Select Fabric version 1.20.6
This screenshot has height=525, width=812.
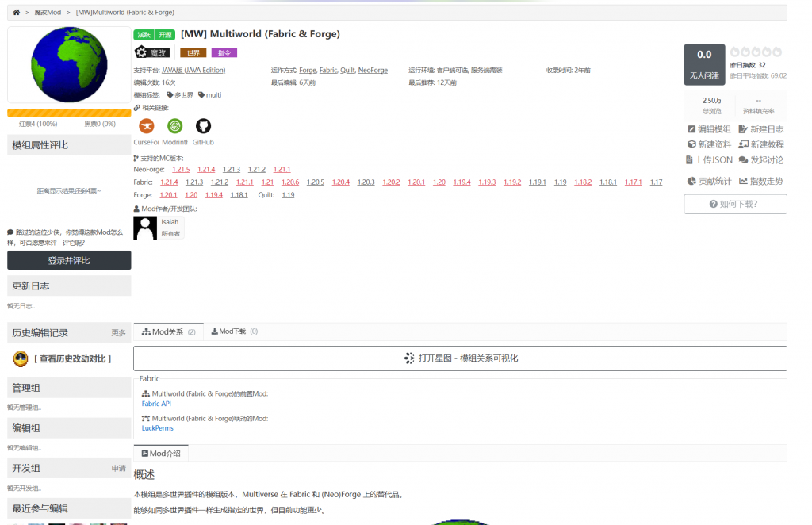(290, 182)
